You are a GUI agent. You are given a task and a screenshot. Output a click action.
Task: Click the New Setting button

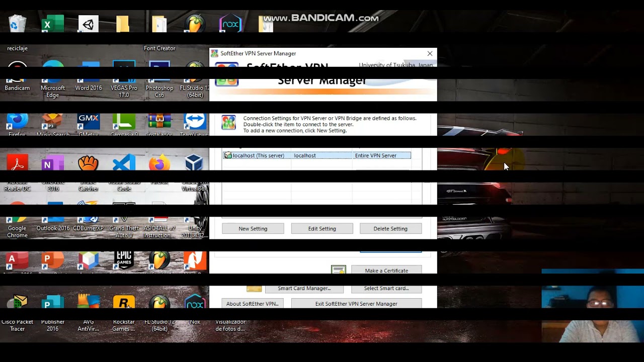(x=253, y=228)
